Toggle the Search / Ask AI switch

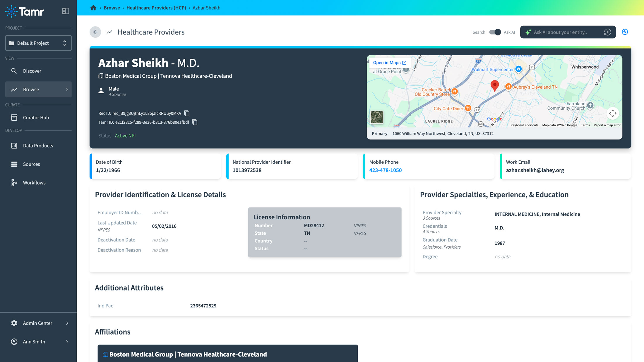click(x=495, y=32)
